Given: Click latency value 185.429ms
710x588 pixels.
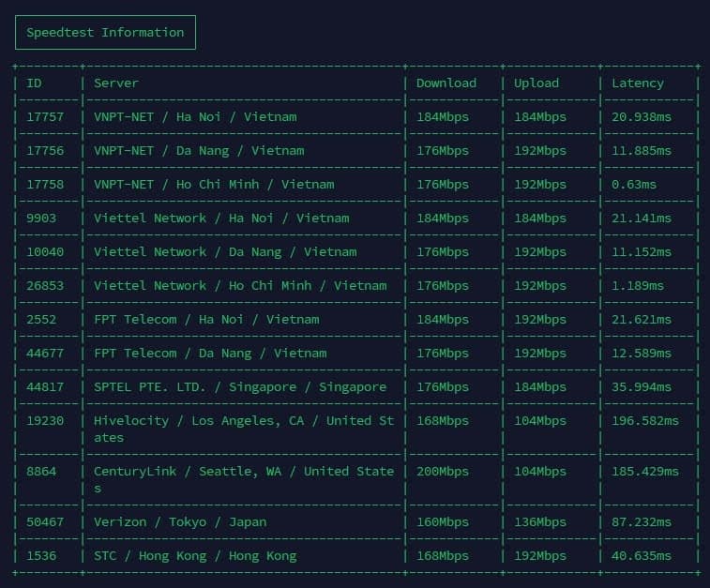Looking at the screenshot, I should tap(645, 472).
